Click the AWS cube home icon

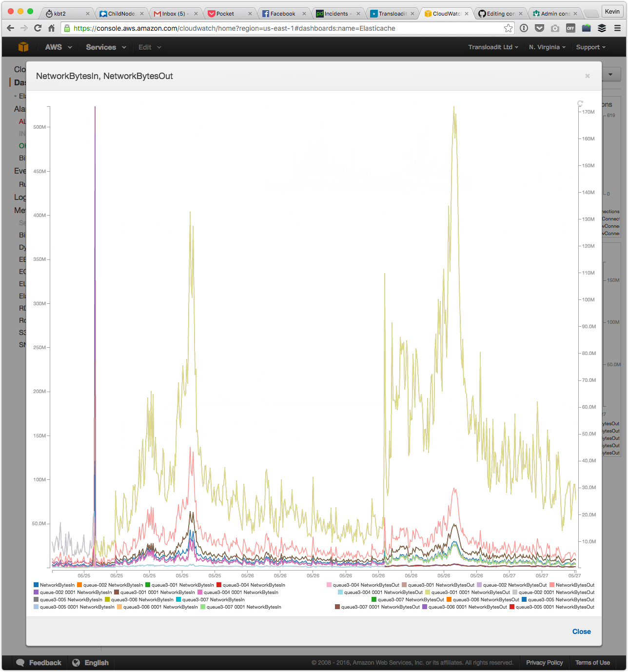(x=23, y=47)
